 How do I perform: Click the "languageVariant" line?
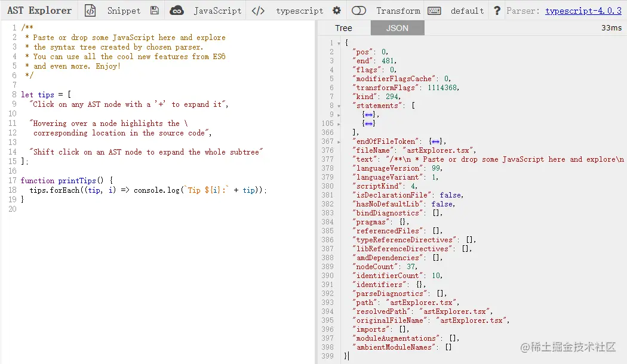click(395, 177)
